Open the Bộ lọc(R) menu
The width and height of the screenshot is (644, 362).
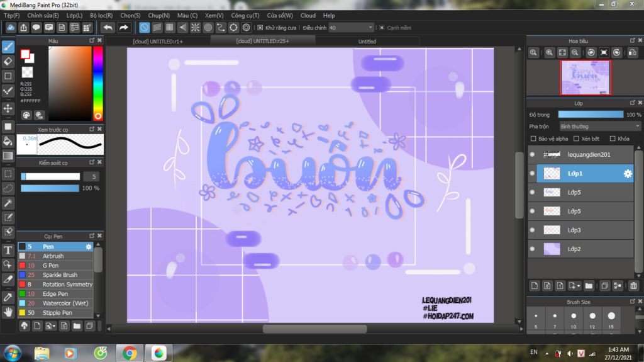tap(101, 15)
